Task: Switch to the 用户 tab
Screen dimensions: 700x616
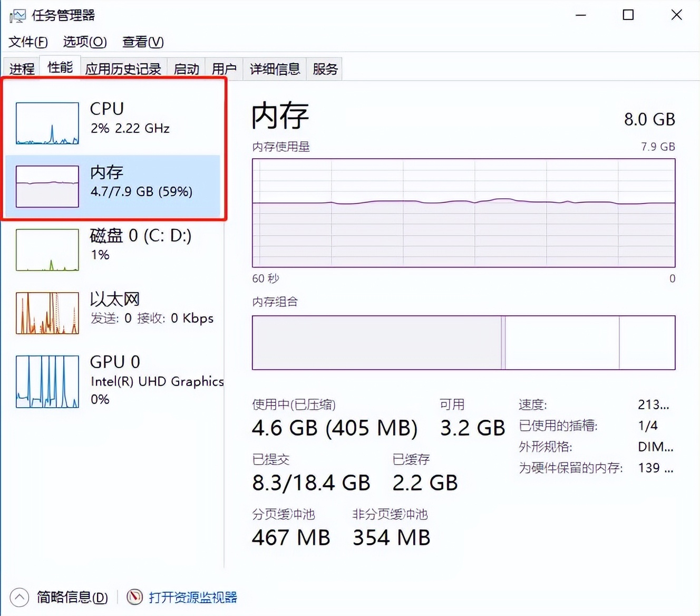Action: tap(224, 69)
